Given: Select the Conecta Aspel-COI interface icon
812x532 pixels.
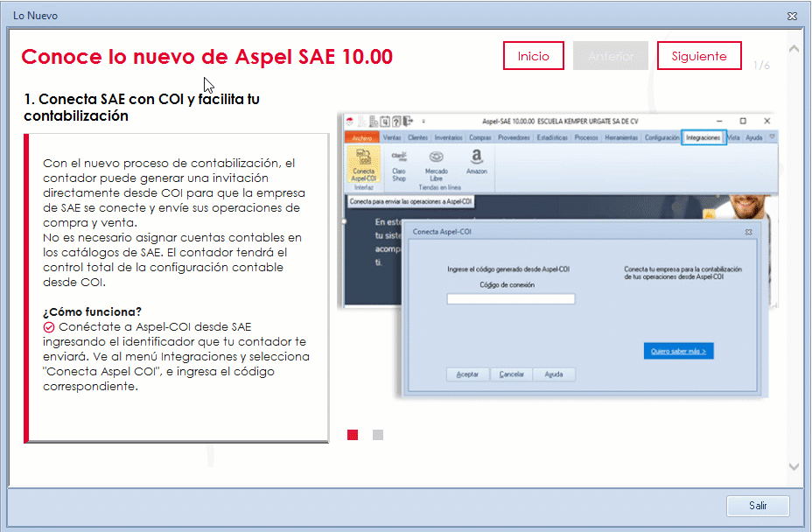Looking at the screenshot, I should click(365, 164).
